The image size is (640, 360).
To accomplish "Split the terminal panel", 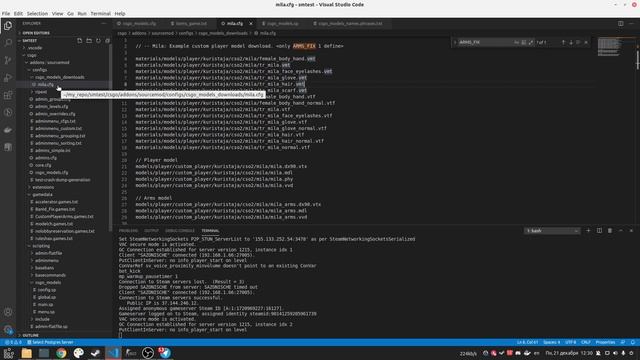I will pyautogui.click(x=599, y=231).
